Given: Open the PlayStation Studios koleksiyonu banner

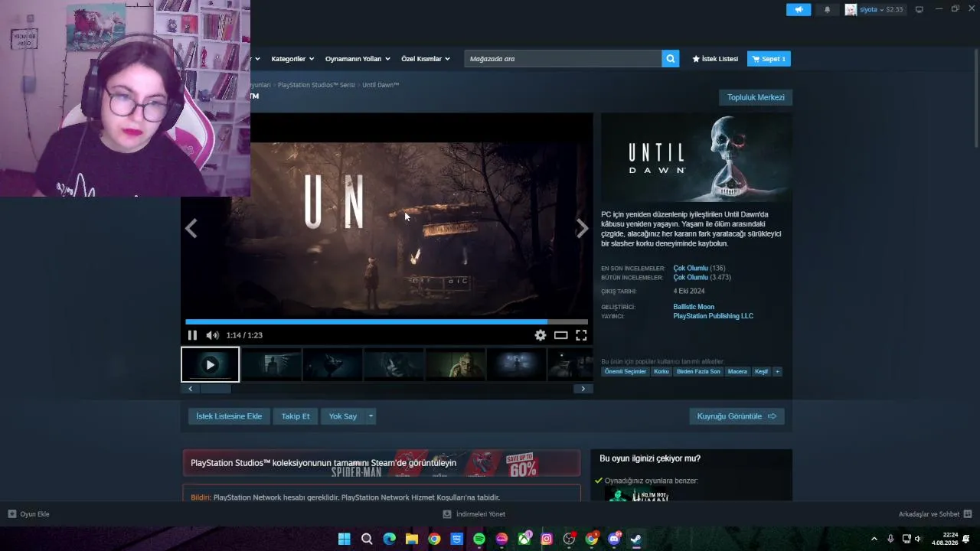Looking at the screenshot, I should [381, 463].
